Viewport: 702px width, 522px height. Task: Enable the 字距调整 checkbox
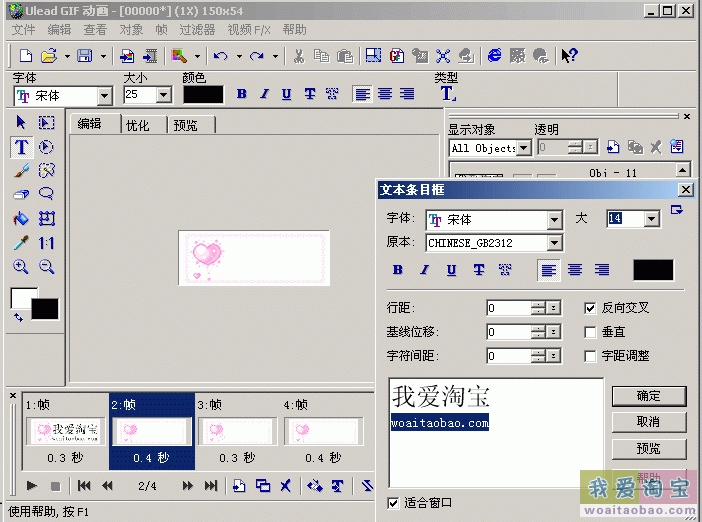[590, 356]
